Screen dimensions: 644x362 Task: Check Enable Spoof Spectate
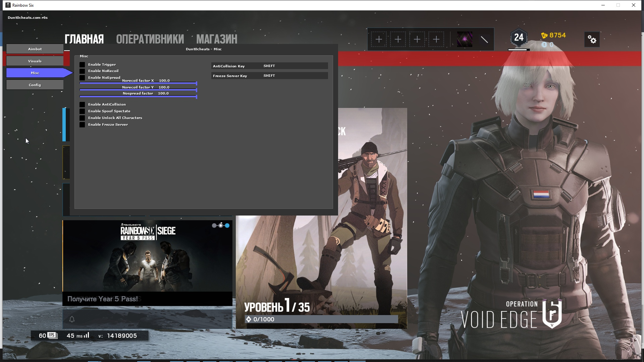pyautogui.click(x=82, y=111)
